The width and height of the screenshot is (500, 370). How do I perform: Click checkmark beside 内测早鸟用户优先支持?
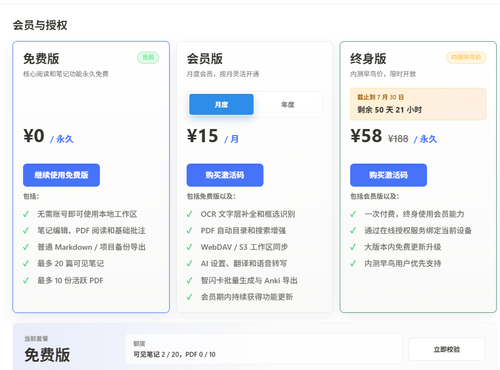pos(353,264)
